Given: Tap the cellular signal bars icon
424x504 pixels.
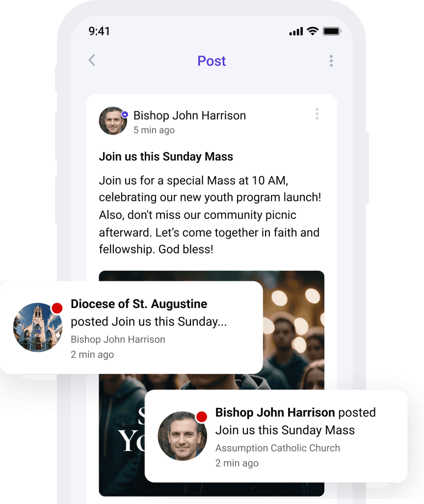Looking at the screenshot, I should [296, 31].
